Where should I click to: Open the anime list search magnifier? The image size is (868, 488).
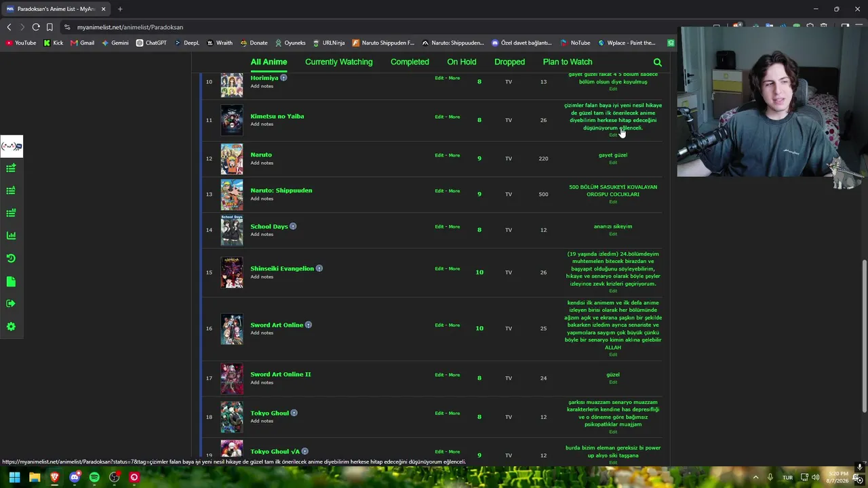(x=657, y=62)
